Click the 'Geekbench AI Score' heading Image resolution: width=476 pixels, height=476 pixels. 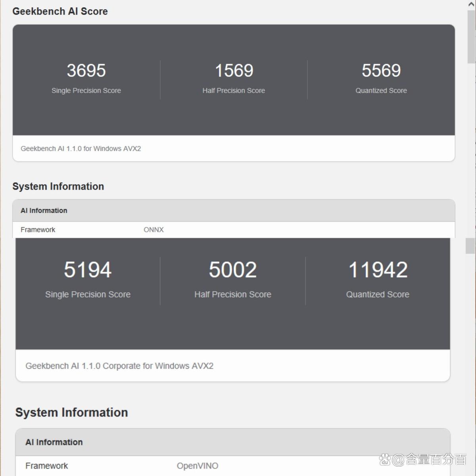pyautogui.click(x=60, y=11)
